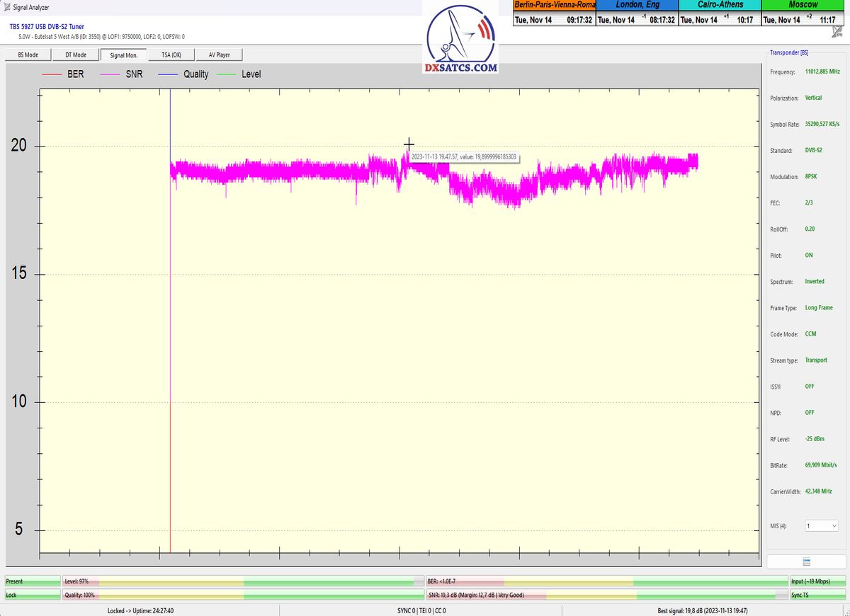Switch to the BS Mode tab
The image size is (850, 616).
tap(28, 55)
